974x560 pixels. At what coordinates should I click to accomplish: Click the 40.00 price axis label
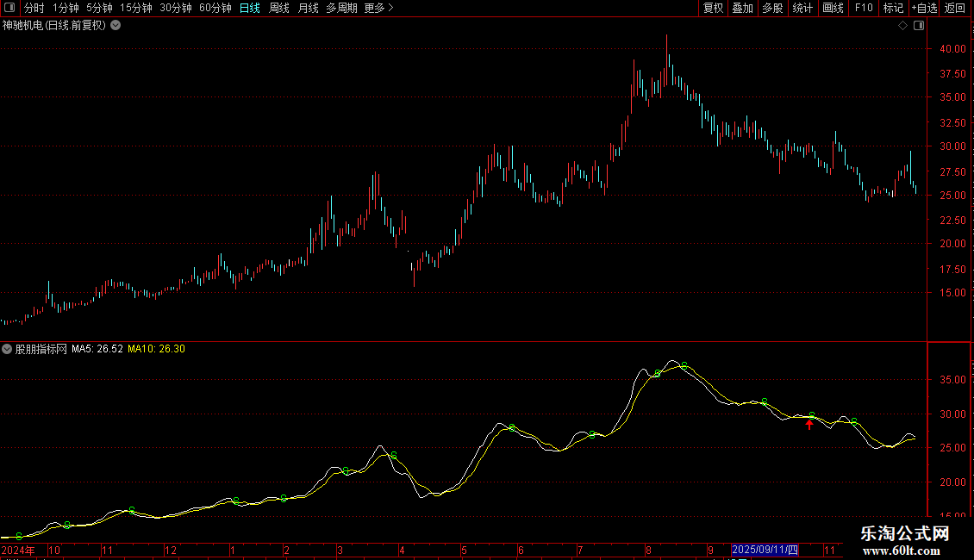coord(952,49)
